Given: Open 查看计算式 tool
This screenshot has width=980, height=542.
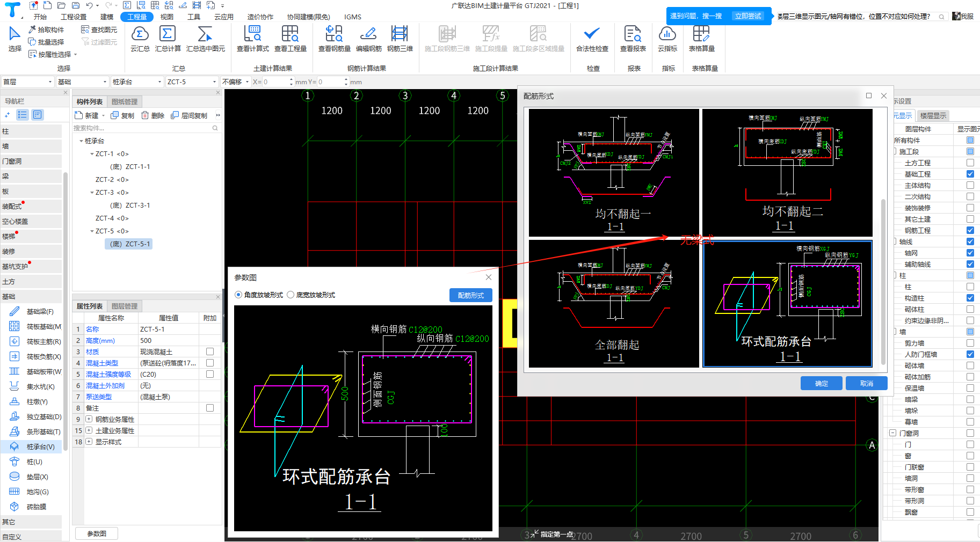Looking at the screenshot, I should pyautogui.click(x=252, y=39).
